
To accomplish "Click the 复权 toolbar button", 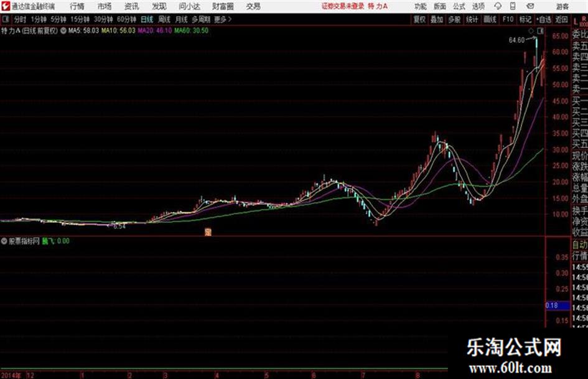I will [x=419, y=19].
